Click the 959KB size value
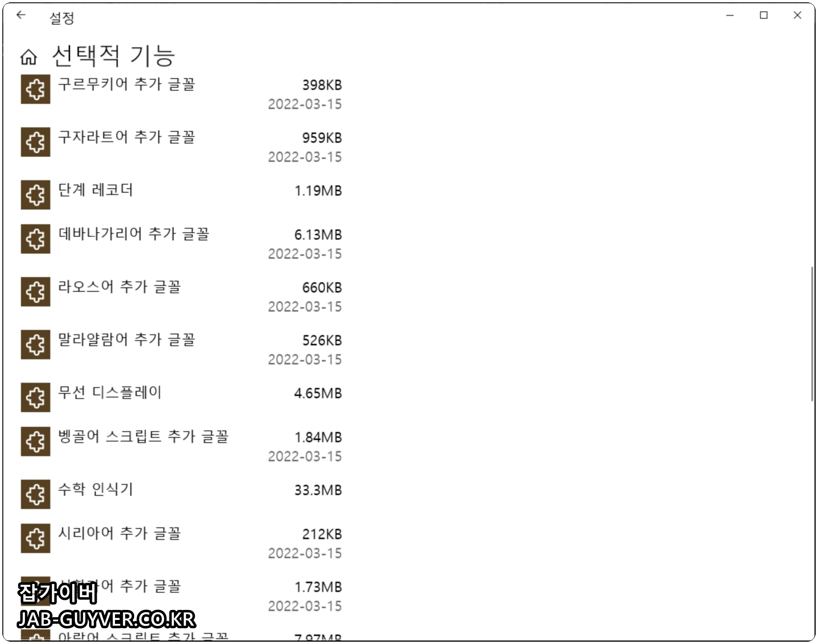This screenshot has width=818, height=644. pyautogui.click(x=322, y=138)
